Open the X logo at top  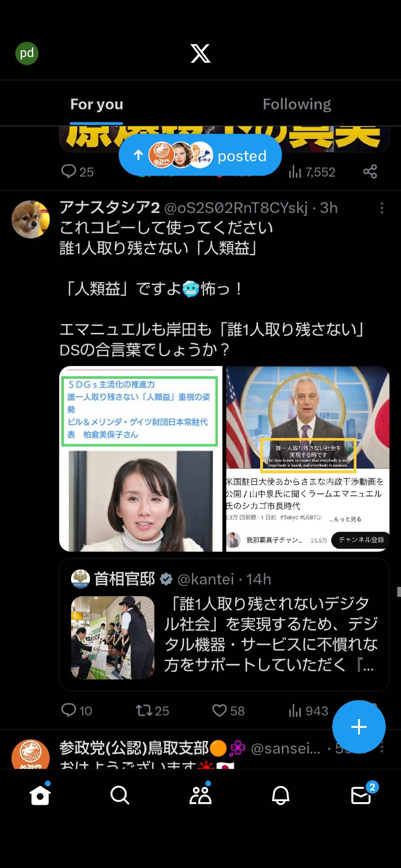coord(200,53)
